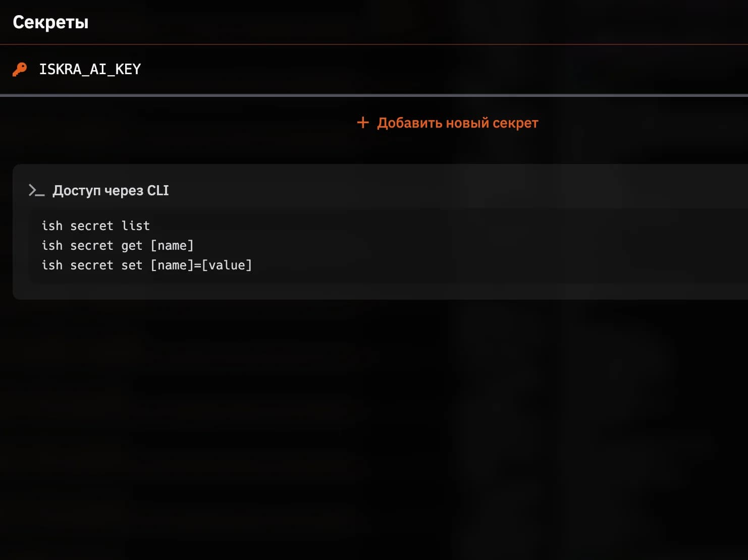Click the word "set" in third command
The height and width of the screenshot is (560, 748).
pos(132,265)
